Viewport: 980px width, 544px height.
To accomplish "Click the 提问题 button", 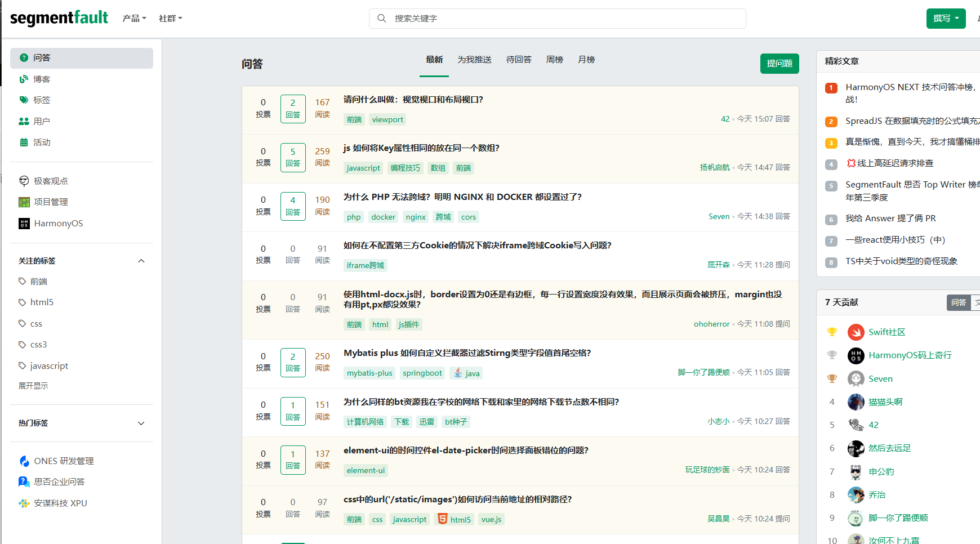I will 779,64.
